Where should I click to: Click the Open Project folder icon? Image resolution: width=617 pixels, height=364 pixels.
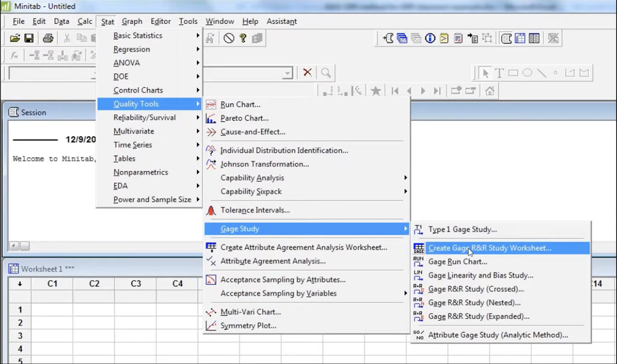[x=15, y=38]
